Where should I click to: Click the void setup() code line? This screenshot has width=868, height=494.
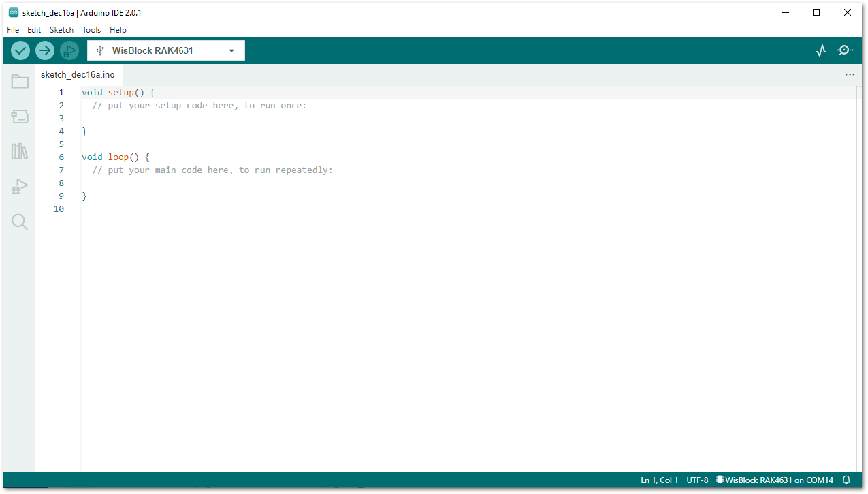click(118, 92)
